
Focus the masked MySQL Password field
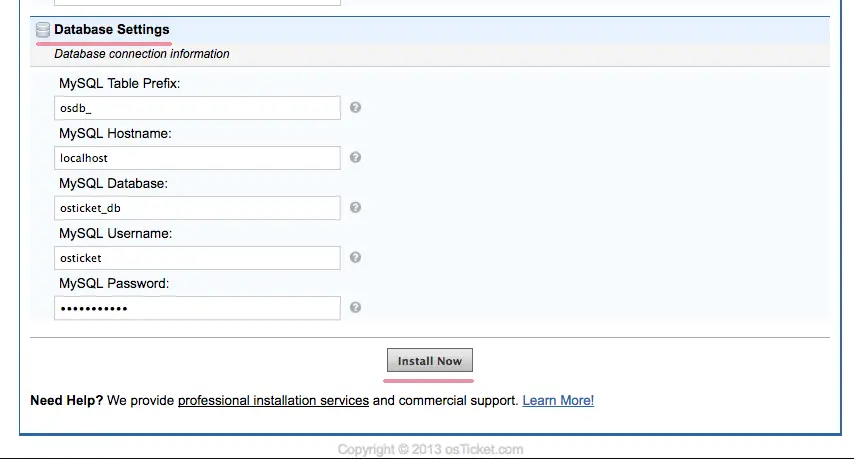coord(197,308)
